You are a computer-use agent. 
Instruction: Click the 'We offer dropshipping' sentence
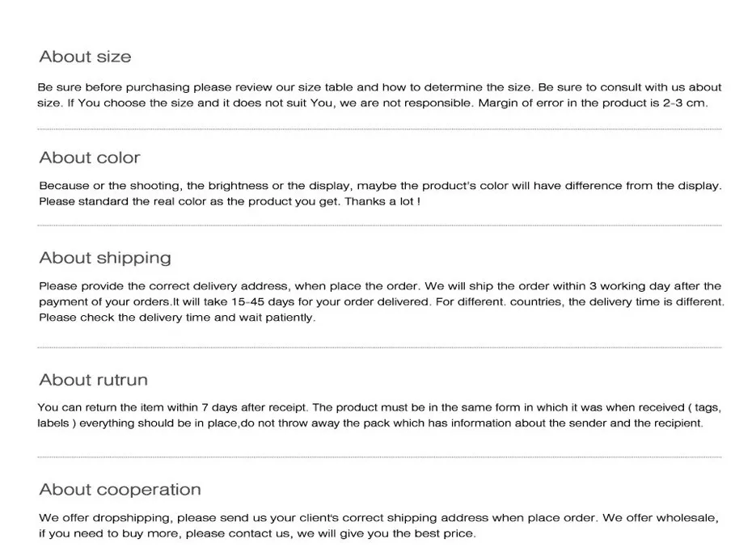click(319, 518)
